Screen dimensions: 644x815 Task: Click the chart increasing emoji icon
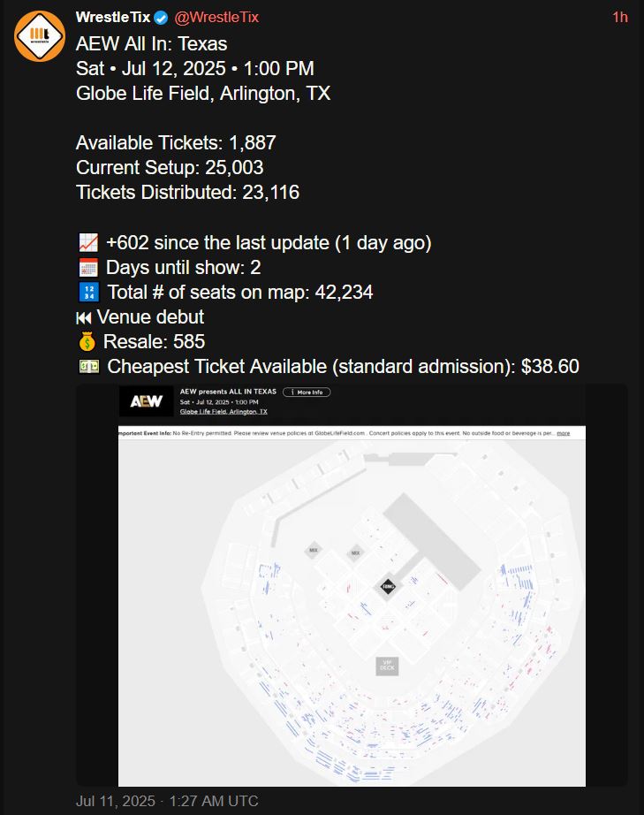[x=88, y=243]
